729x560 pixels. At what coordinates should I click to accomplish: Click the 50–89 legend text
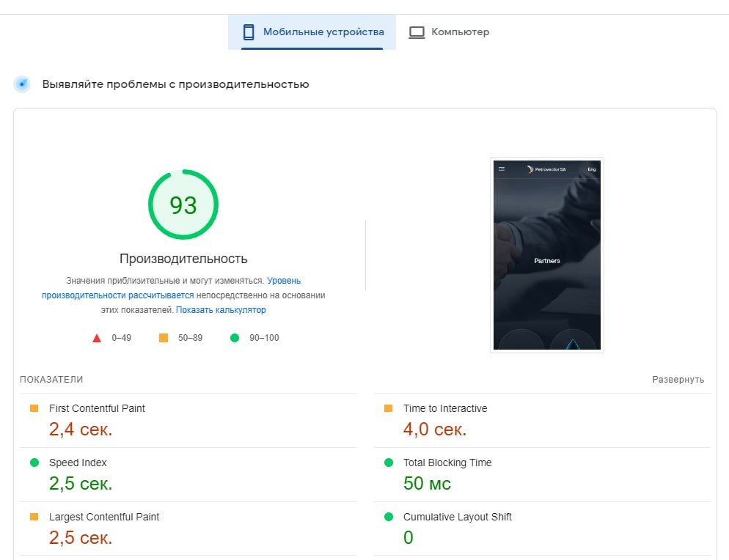[190, 338]
